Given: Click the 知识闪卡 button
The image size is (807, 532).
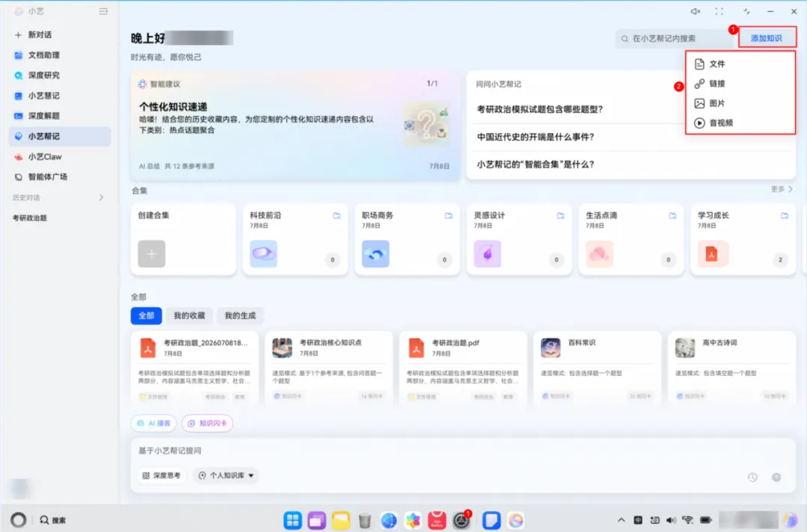Looking at the screenshot, I should click(208, 423).
